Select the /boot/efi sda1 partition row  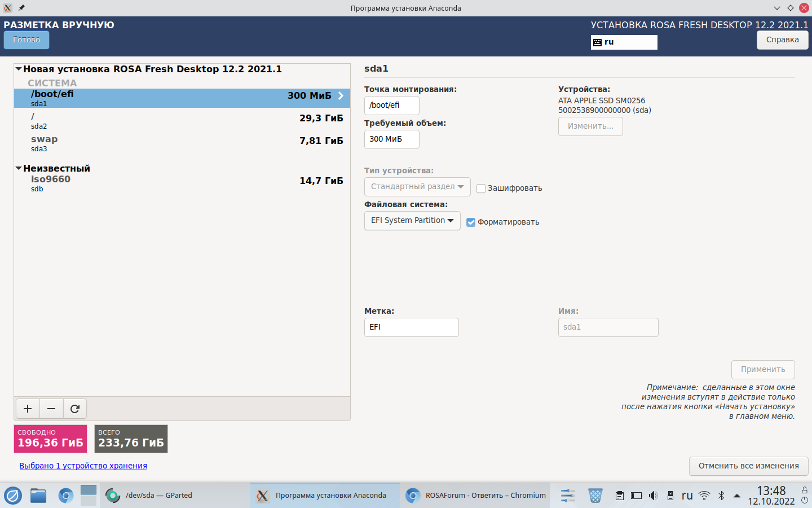(x=182, y=98)
